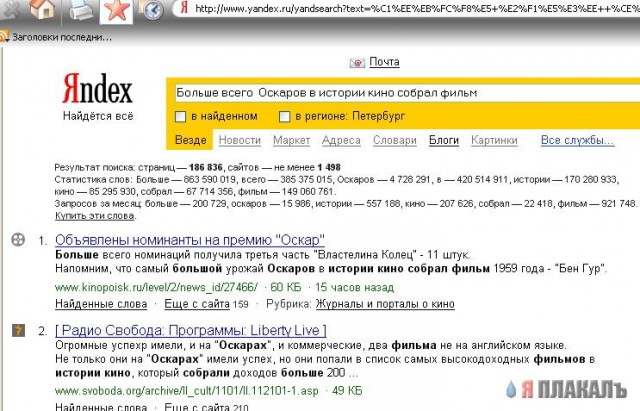Check the 'в найденном' checkbox

coord(180,117)
